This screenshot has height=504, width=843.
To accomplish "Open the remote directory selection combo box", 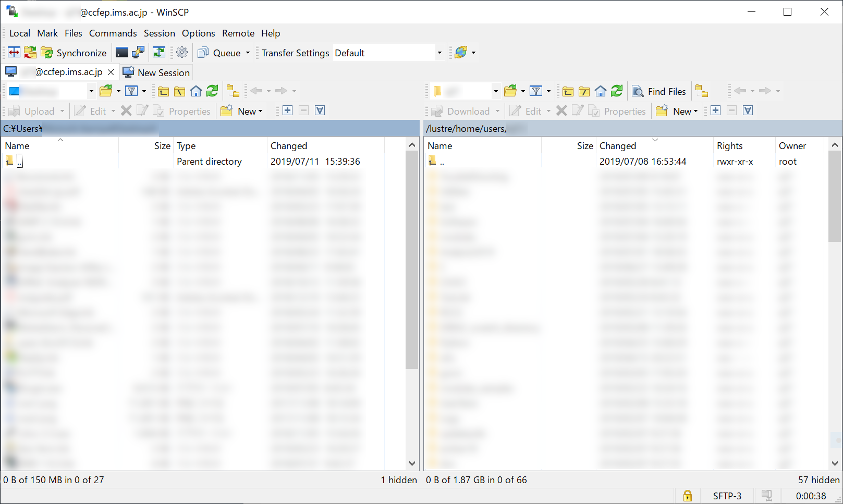I will (x=466, y=91).
